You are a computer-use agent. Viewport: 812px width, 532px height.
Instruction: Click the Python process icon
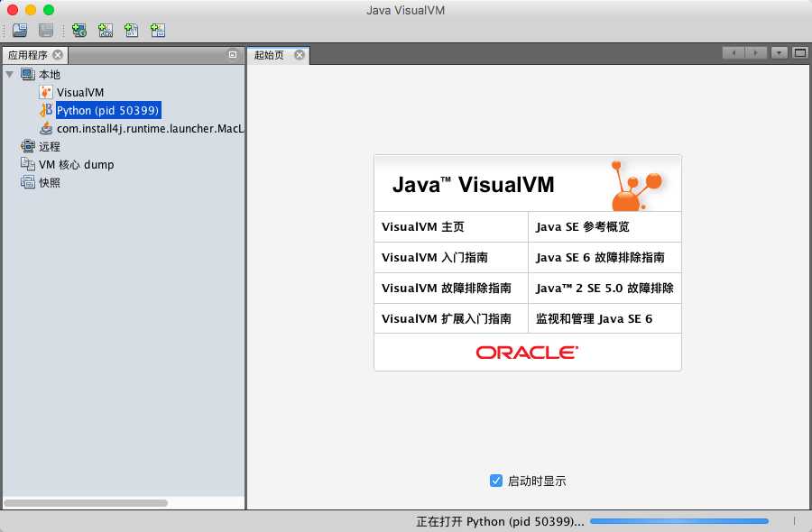coord(46,110)
